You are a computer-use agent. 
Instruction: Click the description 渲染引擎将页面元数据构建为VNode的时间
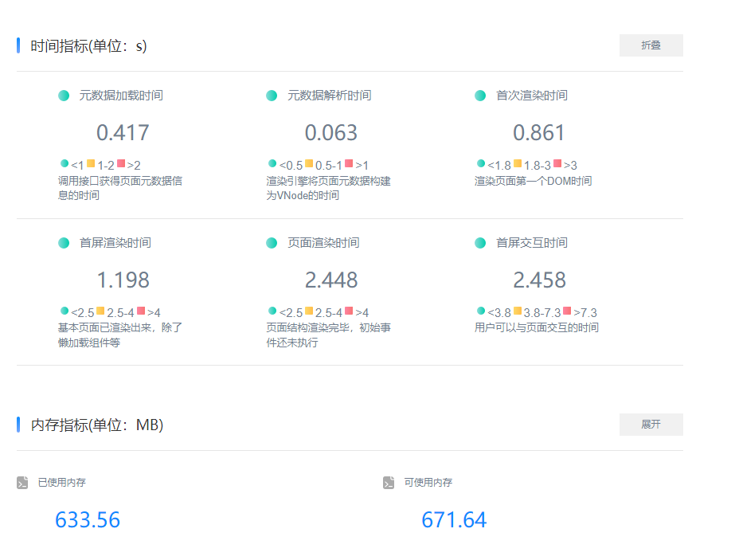point(328,188)
